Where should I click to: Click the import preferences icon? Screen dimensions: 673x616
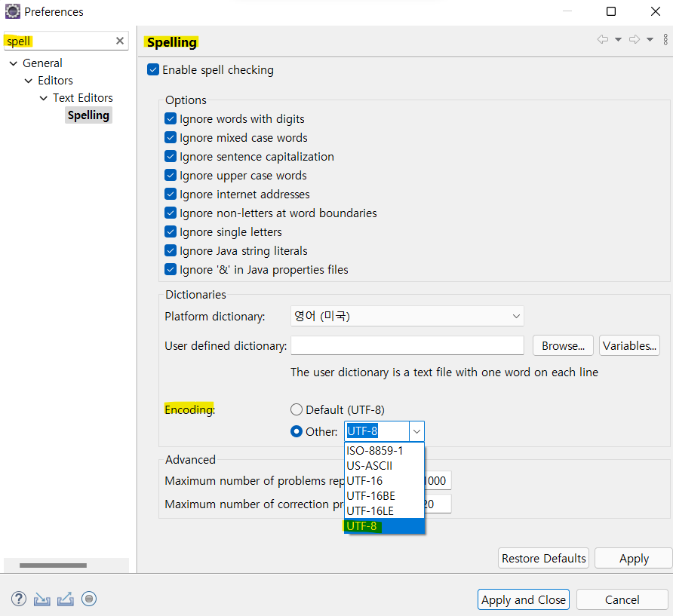(42, 599)
